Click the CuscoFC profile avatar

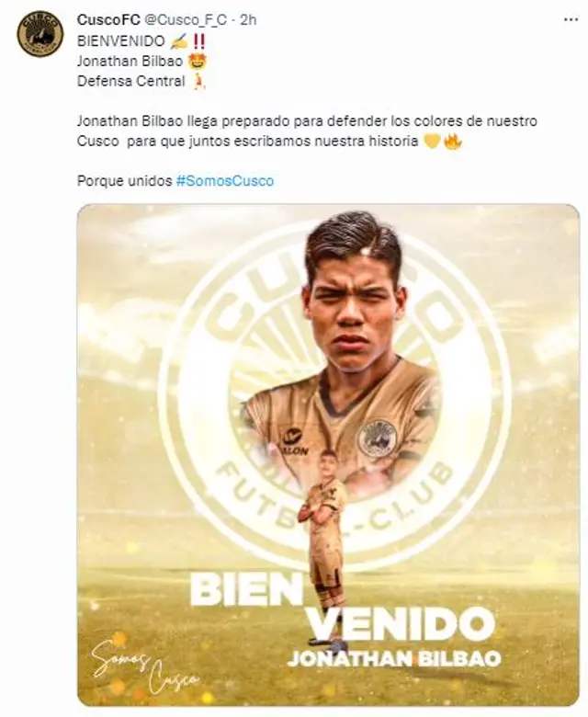40,34
